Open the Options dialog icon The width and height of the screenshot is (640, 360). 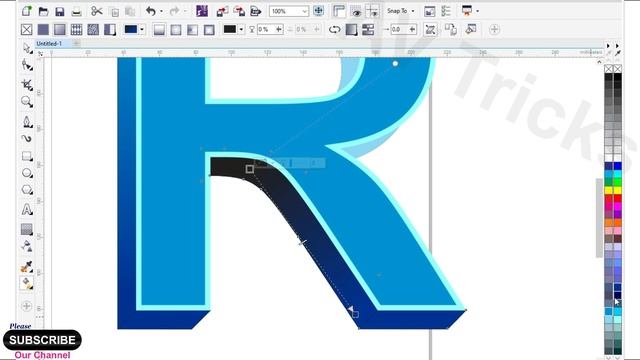pyautogui.click(x=446, y=11)
